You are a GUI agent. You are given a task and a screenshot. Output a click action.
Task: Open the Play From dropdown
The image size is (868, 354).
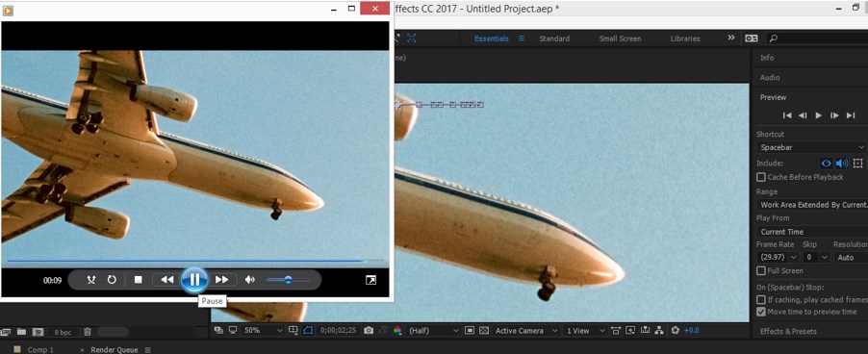click(x=811, y=232)
